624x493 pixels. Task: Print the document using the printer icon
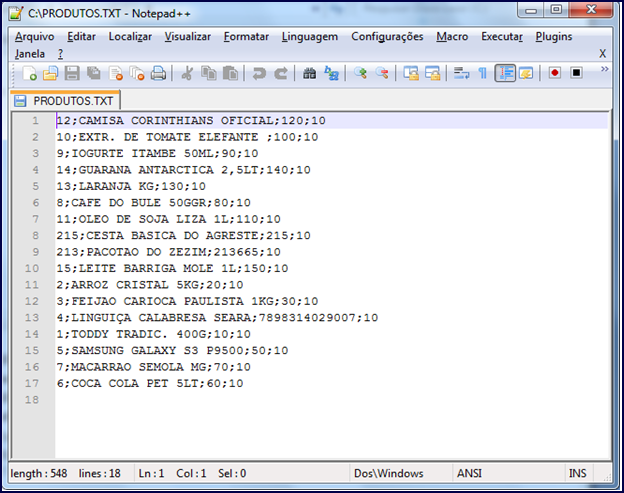[158, 73]
